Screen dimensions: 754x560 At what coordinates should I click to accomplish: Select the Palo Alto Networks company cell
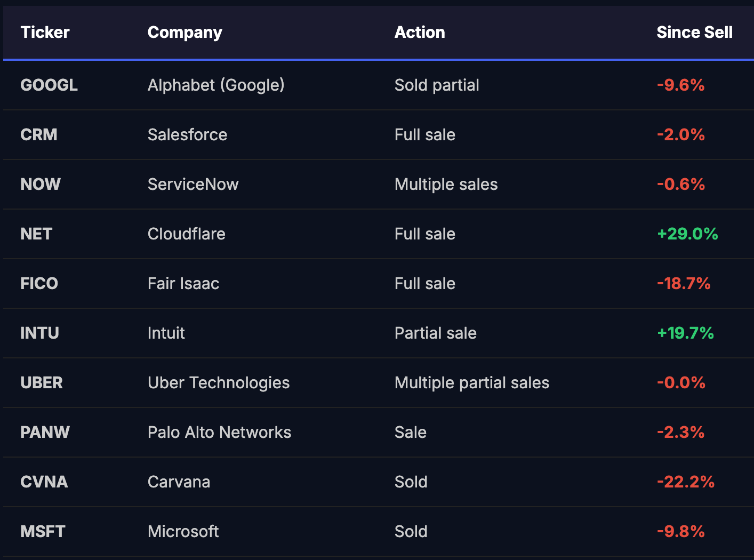[x=219, y=433]
